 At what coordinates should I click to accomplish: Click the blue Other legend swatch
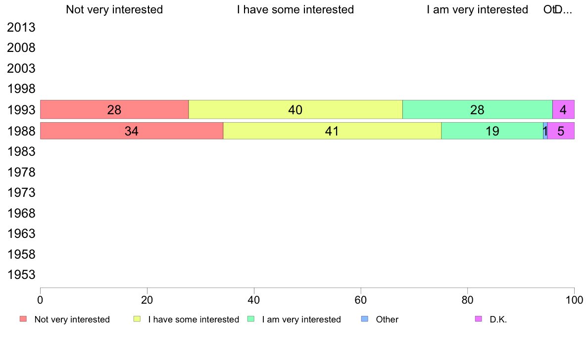(x=365, y=319)
